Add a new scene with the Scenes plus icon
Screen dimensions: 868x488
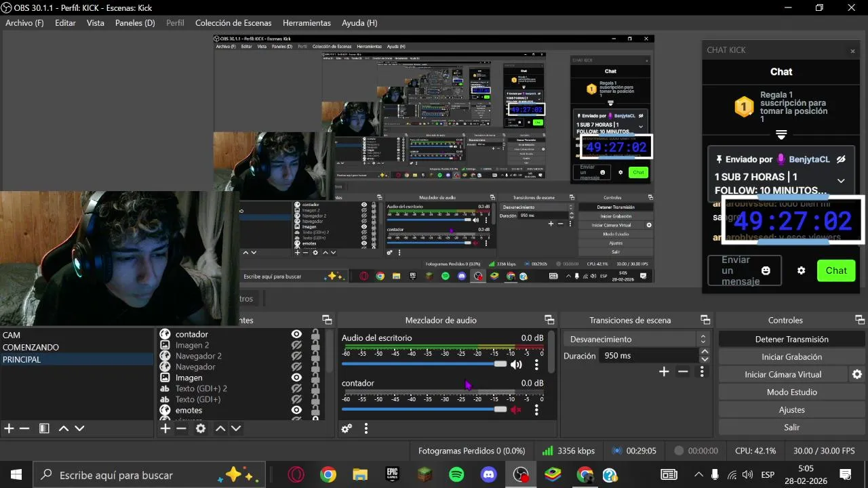tap(9, 428)
